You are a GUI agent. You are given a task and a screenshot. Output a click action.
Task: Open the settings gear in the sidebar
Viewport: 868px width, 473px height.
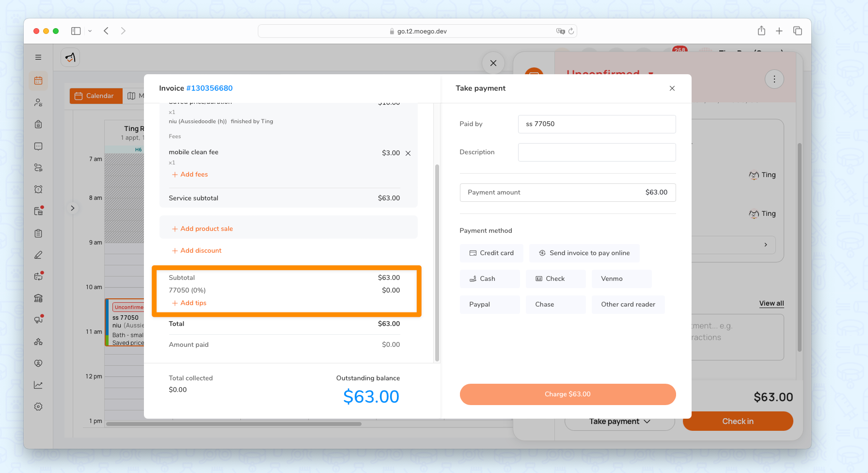click(38, 407)
